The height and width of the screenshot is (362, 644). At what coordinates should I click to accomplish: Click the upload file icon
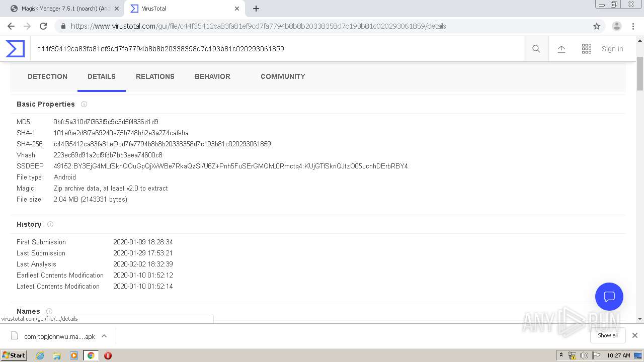(561, 49)
